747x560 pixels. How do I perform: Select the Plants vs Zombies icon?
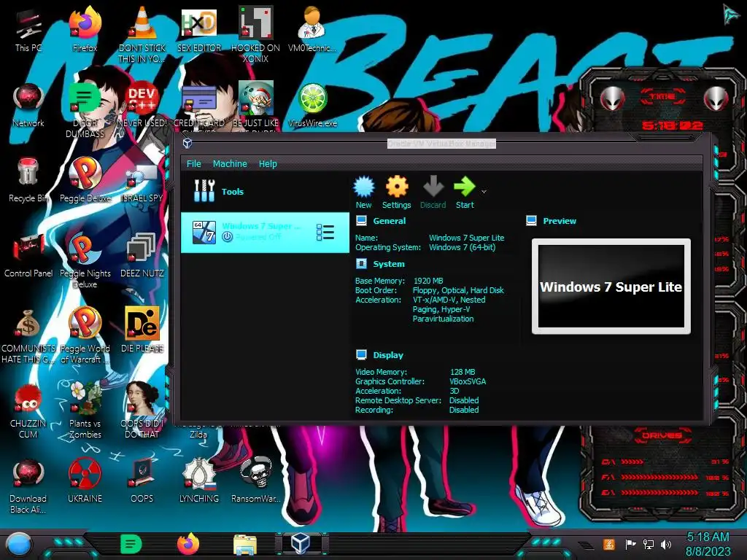pos(85,398)
